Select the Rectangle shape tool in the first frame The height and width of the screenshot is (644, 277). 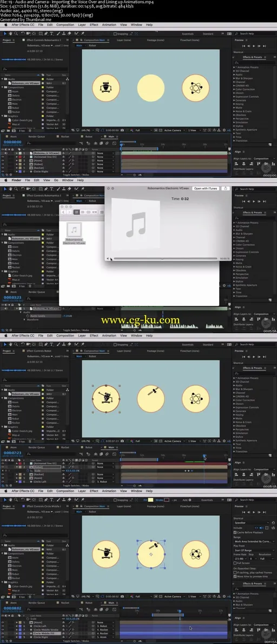point(41,33)
